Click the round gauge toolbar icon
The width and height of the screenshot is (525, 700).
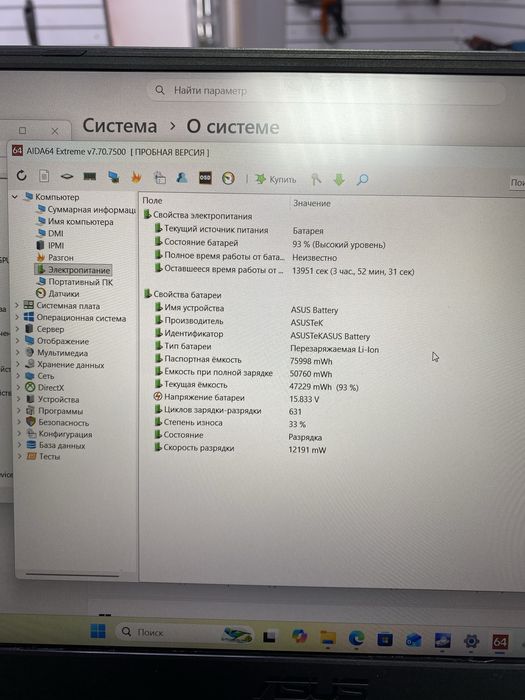[x=228, y=179]
